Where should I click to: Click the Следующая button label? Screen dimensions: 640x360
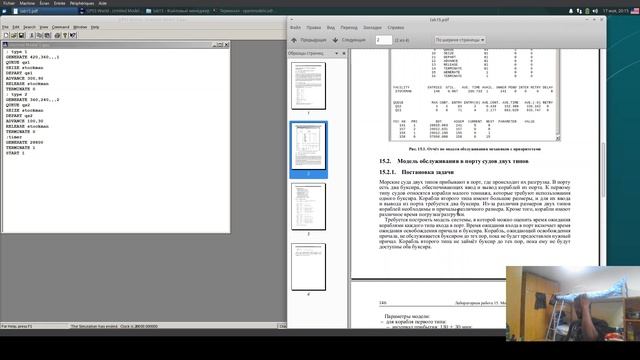point(353,40)
